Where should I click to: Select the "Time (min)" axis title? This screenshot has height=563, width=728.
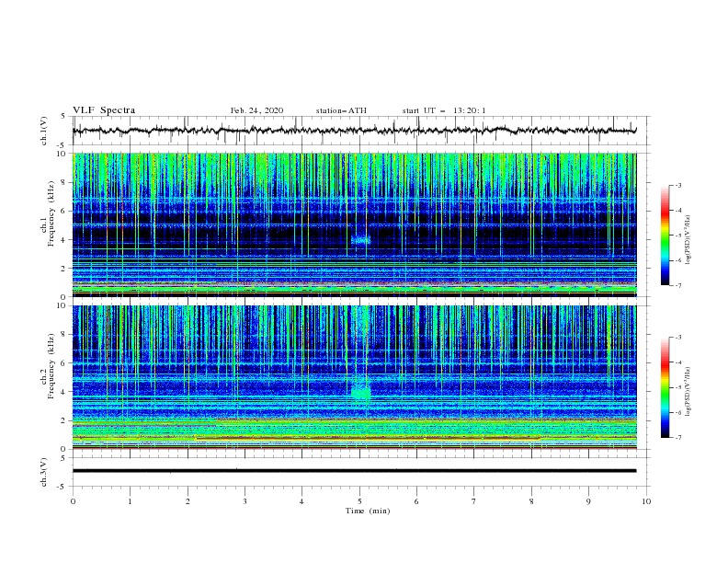click(x=368, y=511)
